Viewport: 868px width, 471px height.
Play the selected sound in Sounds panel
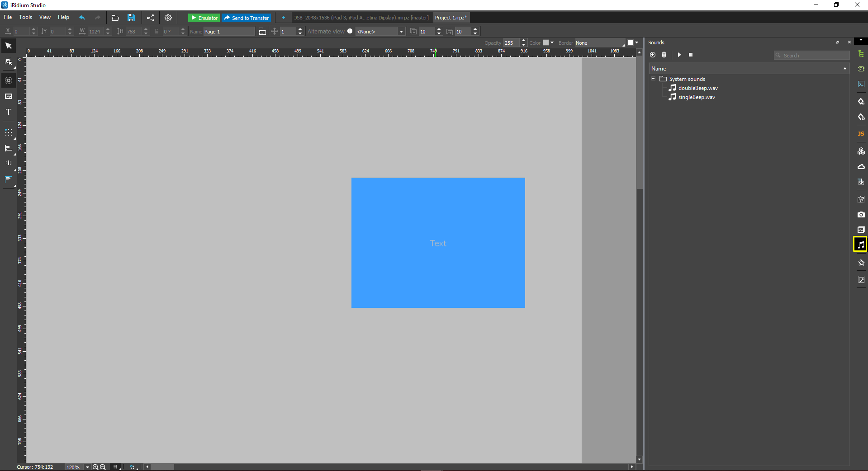(x=679, y=55)
